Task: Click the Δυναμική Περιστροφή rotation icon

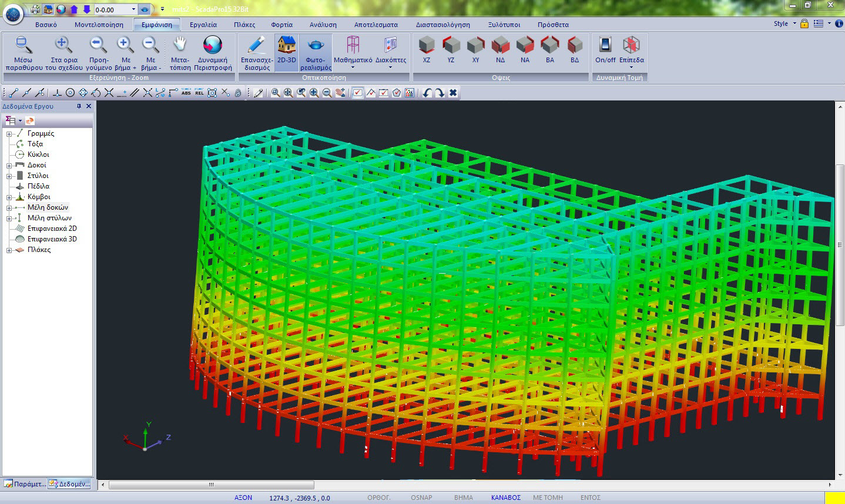Action: [x=212, y=46]
